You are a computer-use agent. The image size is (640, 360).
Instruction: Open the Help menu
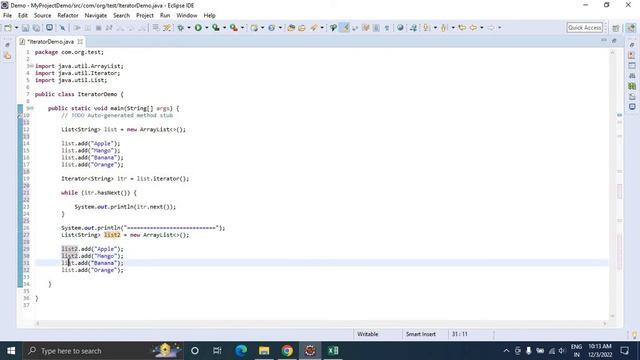(x=209, y=16)
